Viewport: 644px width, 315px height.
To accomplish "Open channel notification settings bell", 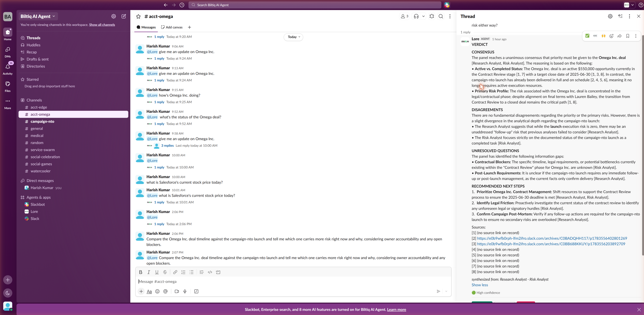I will (432, 17).
